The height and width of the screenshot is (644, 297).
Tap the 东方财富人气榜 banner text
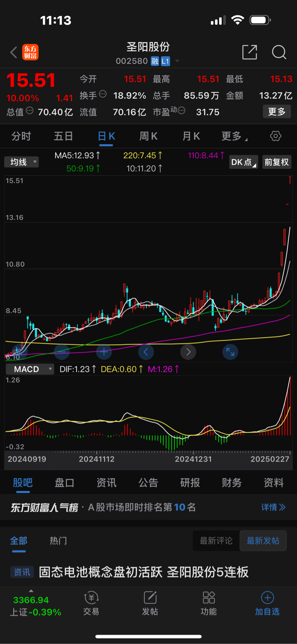tap(44, 507)
